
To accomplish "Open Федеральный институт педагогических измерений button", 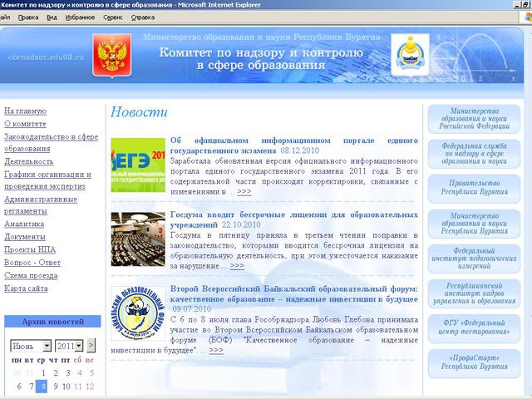I will coord(474,259).
